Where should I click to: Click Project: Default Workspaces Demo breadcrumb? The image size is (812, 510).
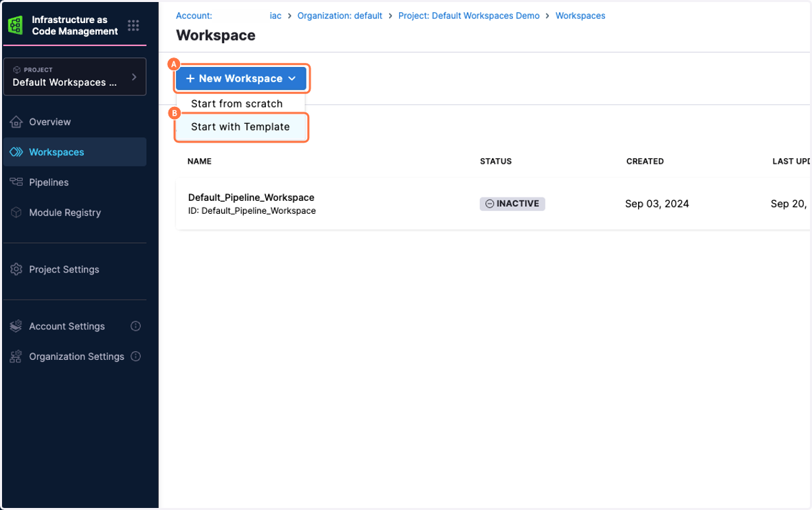pyautogui.click(x=469, y=16)
